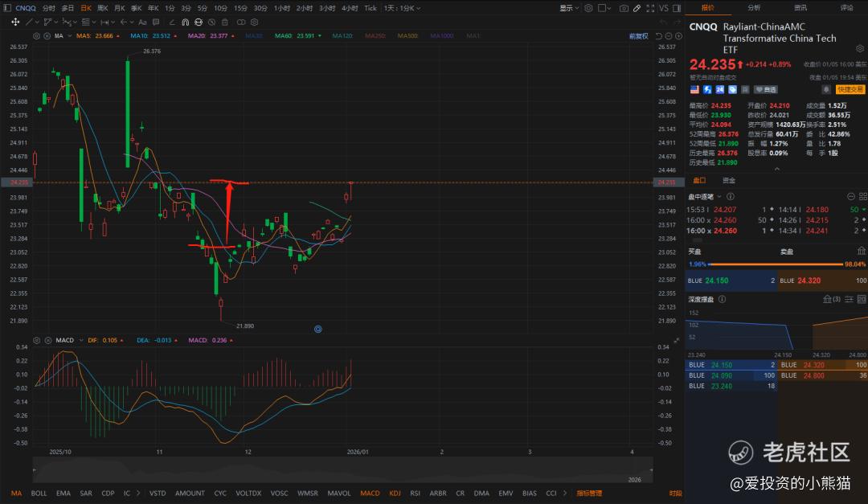Click the timeline range navigator bar
Image resolution: width=868 pixels, height=504 pixels.
342,469
